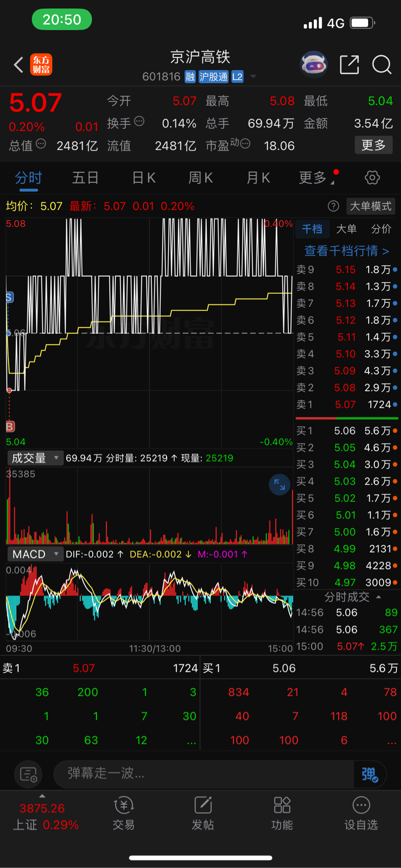This screenshot has width=401, height=868.
Task: Go back using the left arrow
Action: (x=18, y=65)
